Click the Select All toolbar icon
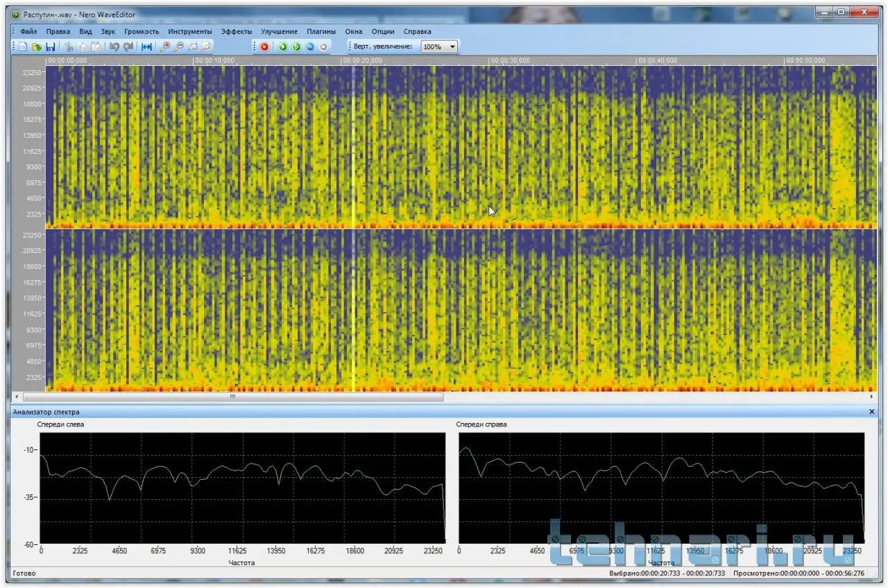 pos(146,46)
